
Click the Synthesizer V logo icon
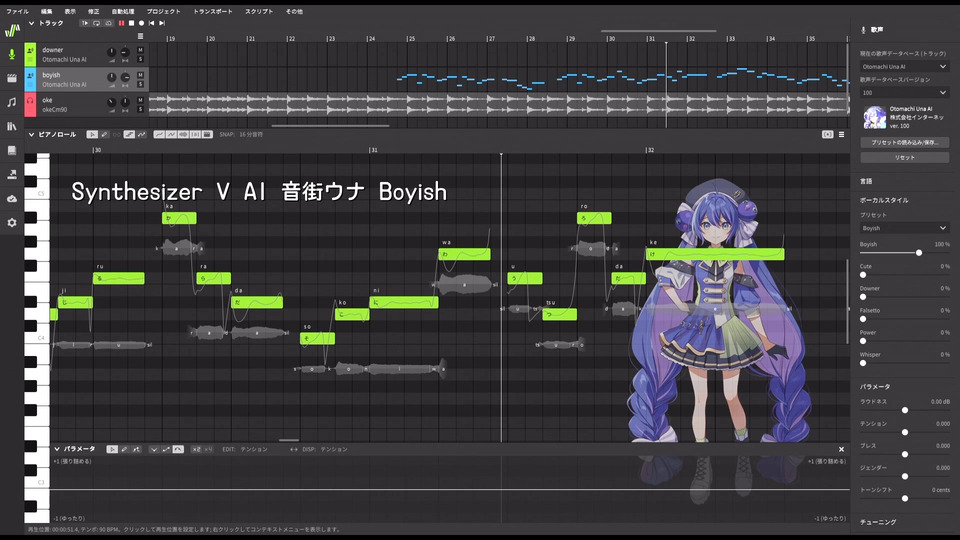click(x=12, y=30)
